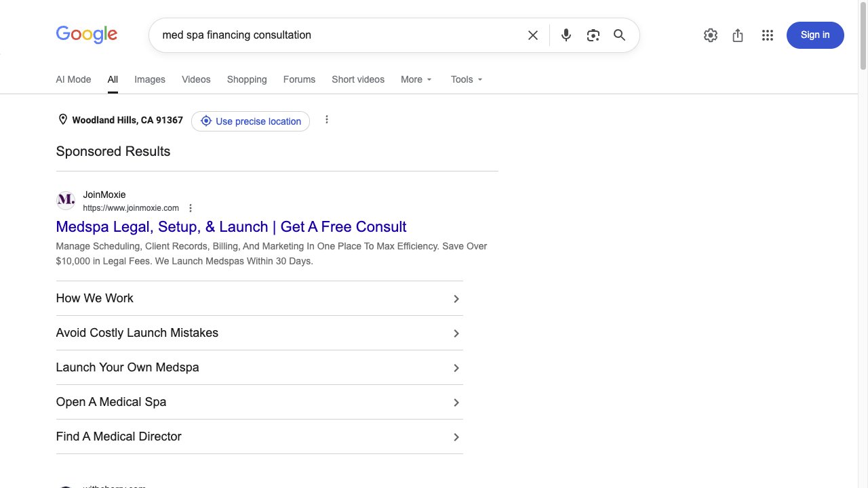Click Use precise location button
This screenshot has width=868, height=488.
(x=250, y=121)
